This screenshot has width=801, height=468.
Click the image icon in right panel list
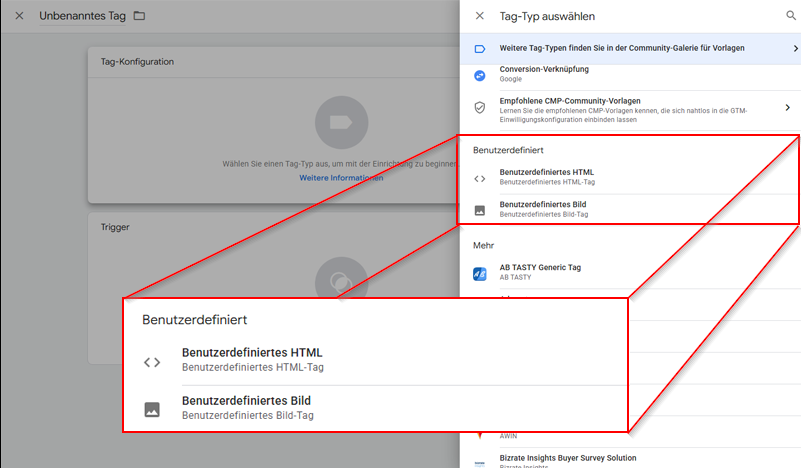[x=480, y=210]
